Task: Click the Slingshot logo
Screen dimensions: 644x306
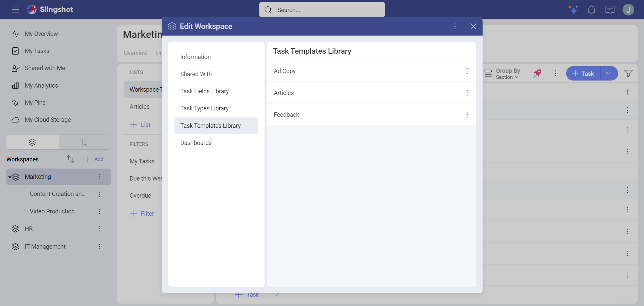Action: point(50,9)
